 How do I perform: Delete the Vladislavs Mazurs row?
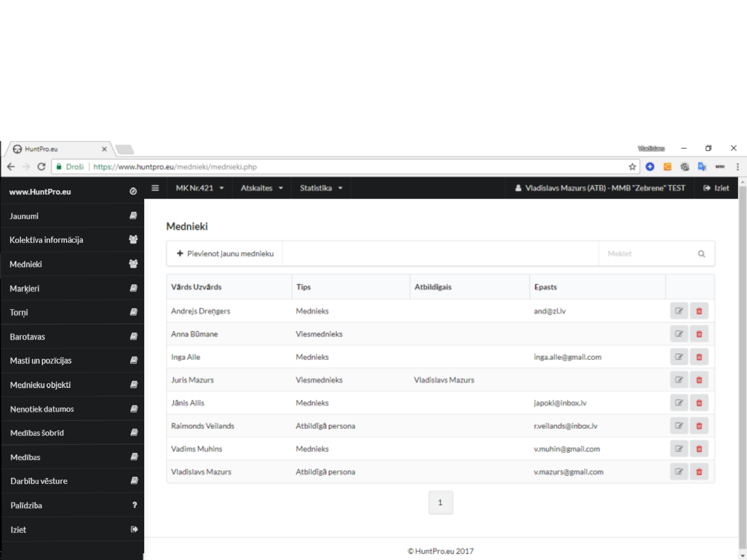699,472
